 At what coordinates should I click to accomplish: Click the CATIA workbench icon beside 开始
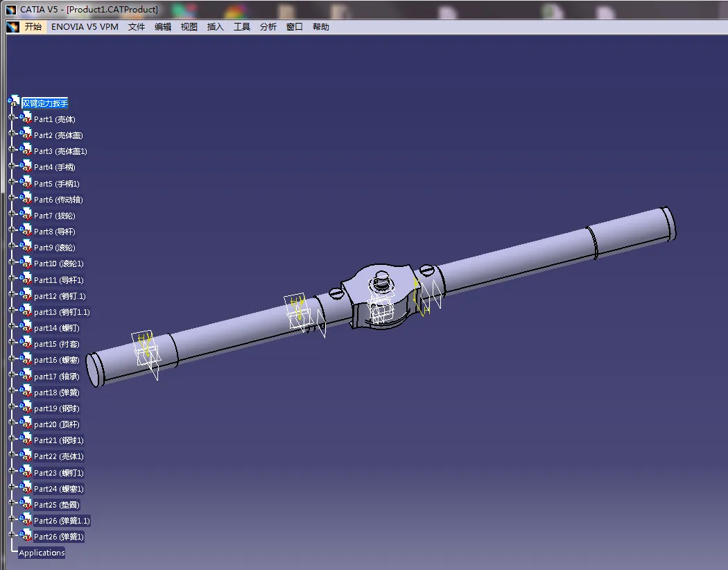(x=12, y=27)
